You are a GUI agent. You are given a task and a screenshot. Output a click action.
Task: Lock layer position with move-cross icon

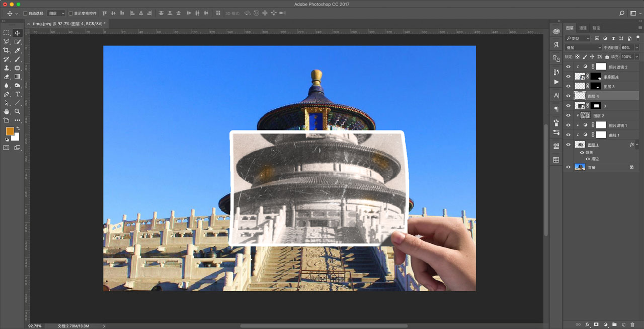[x=592, y=57]
